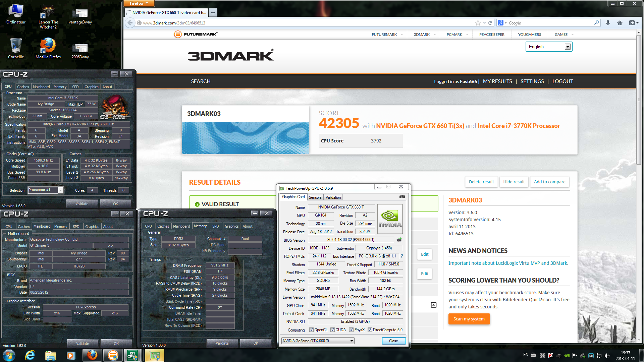Reload the page with the refresh icon
Viewport: 644px width, 362px height.
(x=490, y=23)
